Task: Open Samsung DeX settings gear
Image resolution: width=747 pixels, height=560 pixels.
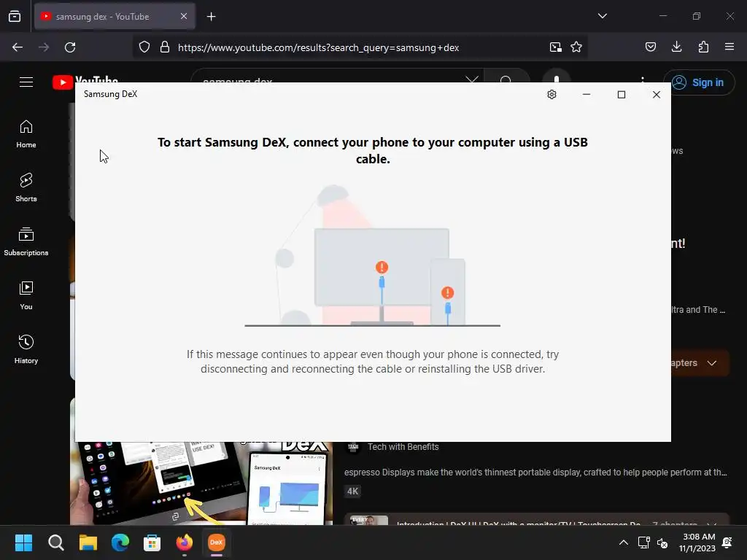Action: click(551, 94)
